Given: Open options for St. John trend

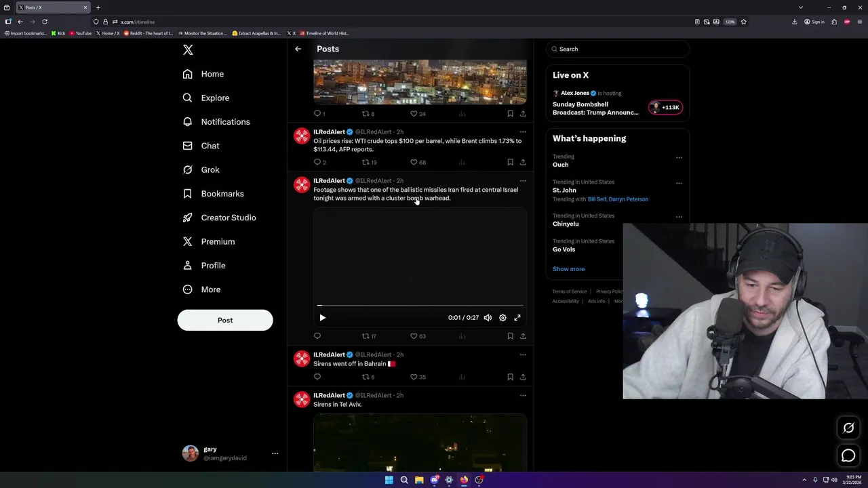Looking at the screenshot, I should coord(679,183).
